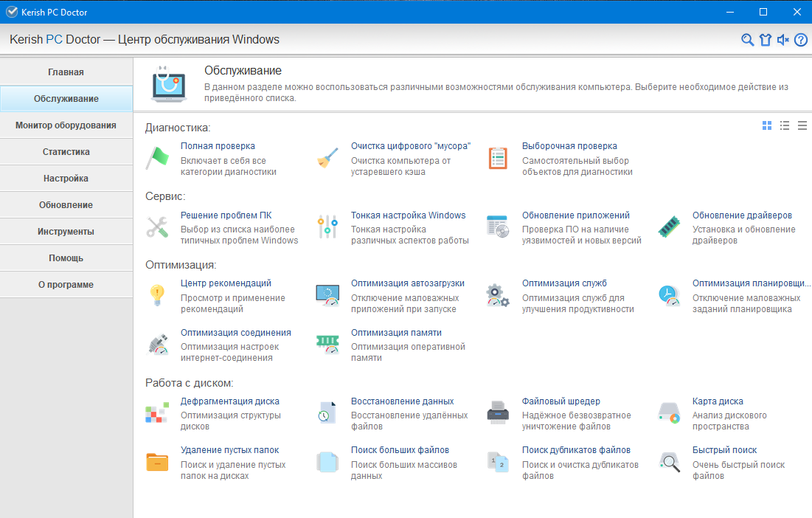The width and height of the screenshot is (812, 518).
Task: Mute sounds with the speaker icon
Action: [783, 40]
